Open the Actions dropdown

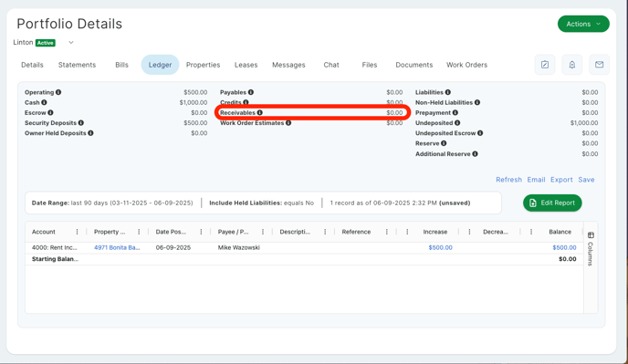pyautogui.click(x=583, y=24)
